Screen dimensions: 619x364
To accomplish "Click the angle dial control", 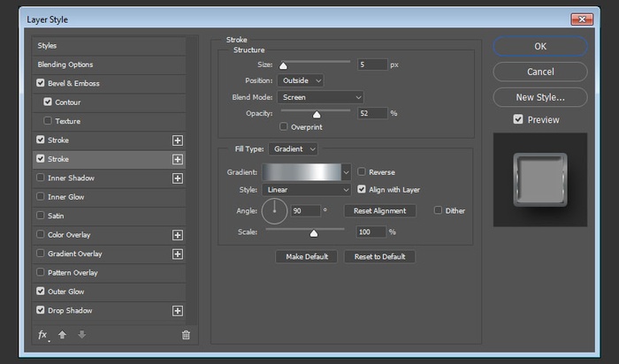I will 275,210.
